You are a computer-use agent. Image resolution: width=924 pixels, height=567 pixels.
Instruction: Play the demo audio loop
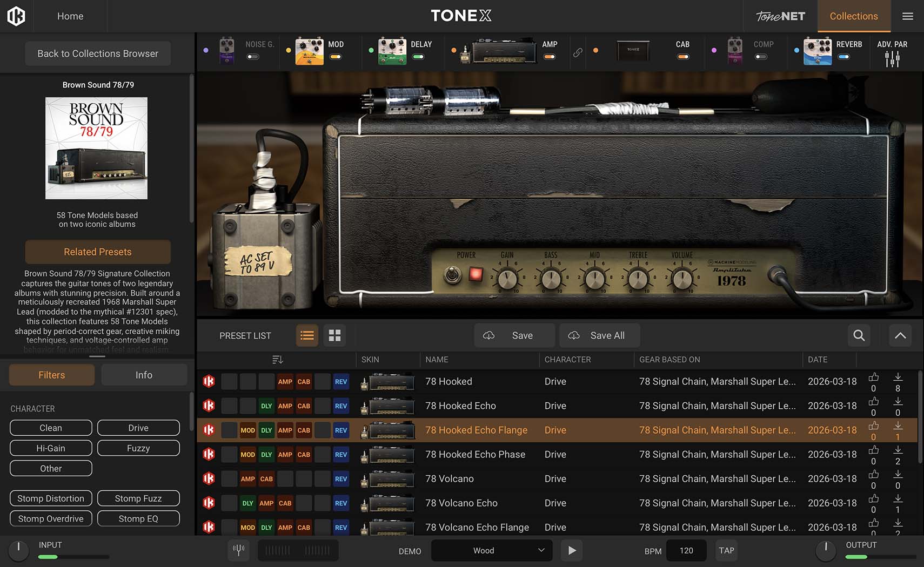click(x=572, y=550)
